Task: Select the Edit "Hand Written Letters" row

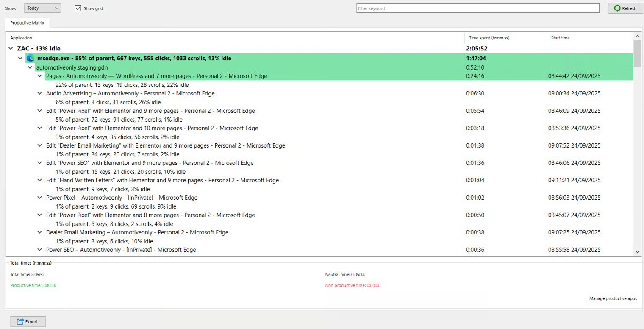Action: coord(162,180)
